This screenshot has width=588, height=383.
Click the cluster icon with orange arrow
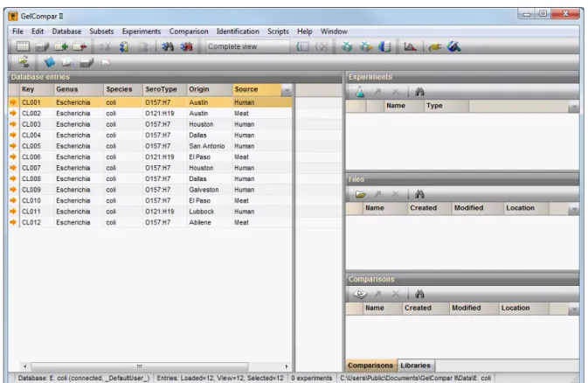366,46
